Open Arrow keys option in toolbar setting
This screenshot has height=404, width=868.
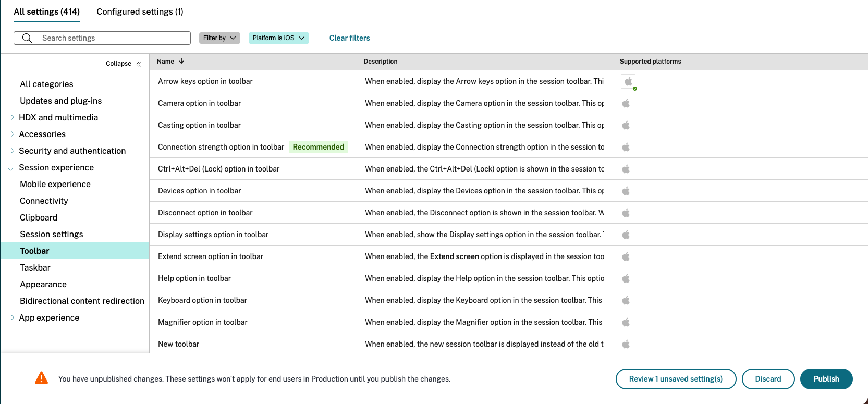205,81
